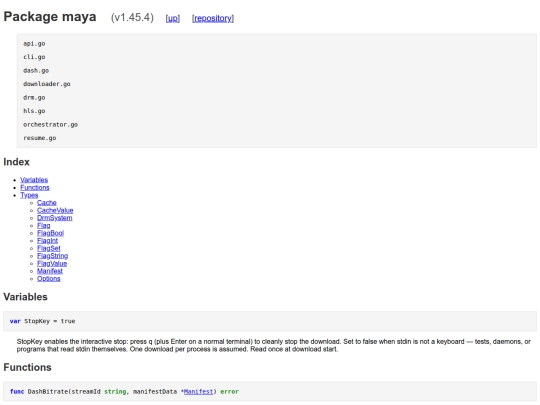Click the api.go file name
540x405 pixels.
coord(34,44)
